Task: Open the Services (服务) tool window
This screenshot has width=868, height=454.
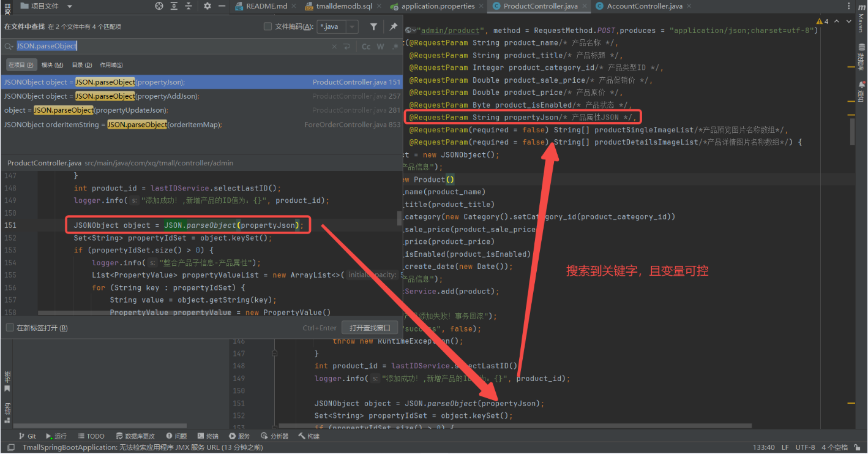Action: pos(239,436)
